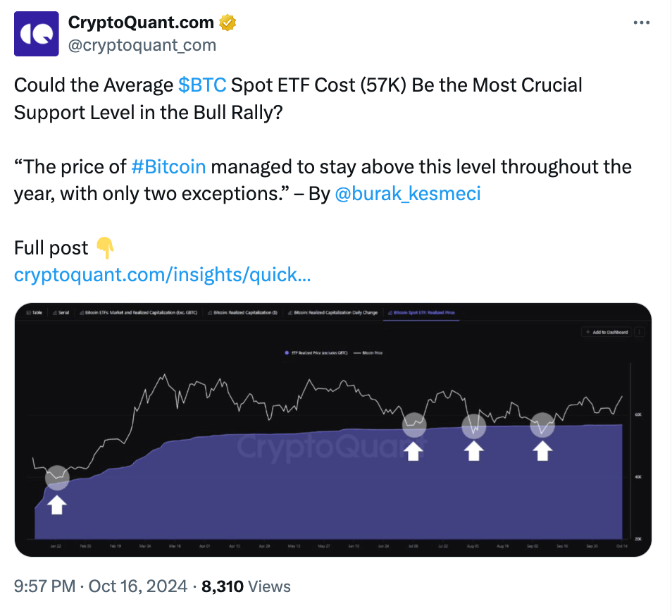Image resolution: width=672 pixels, height=616 pixels.
Task: Open the three-dot more options menu
Action: pyautogui.click(x=642, y=22)
